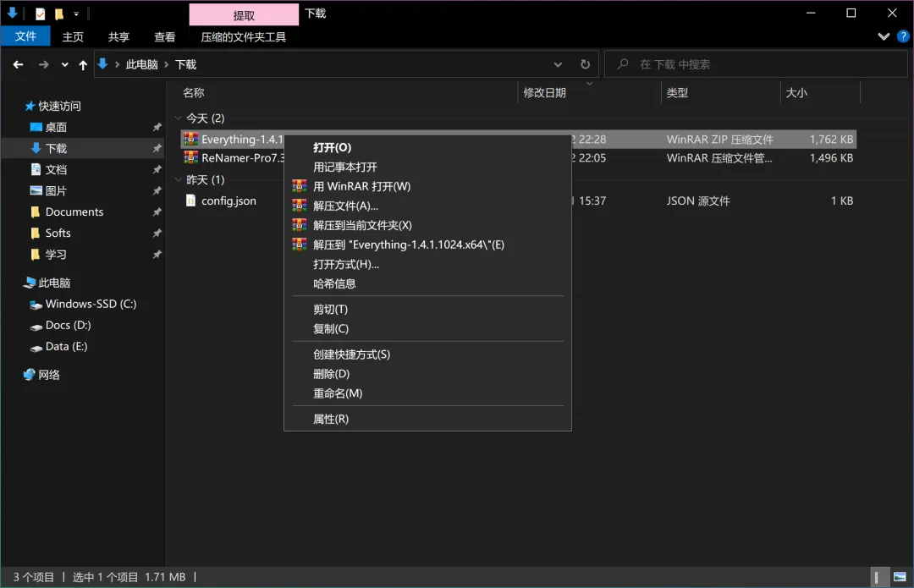Choose 用记事本打开 from the context menu
The width and height of the screenshot is (914, 588).
coord(428,168)
